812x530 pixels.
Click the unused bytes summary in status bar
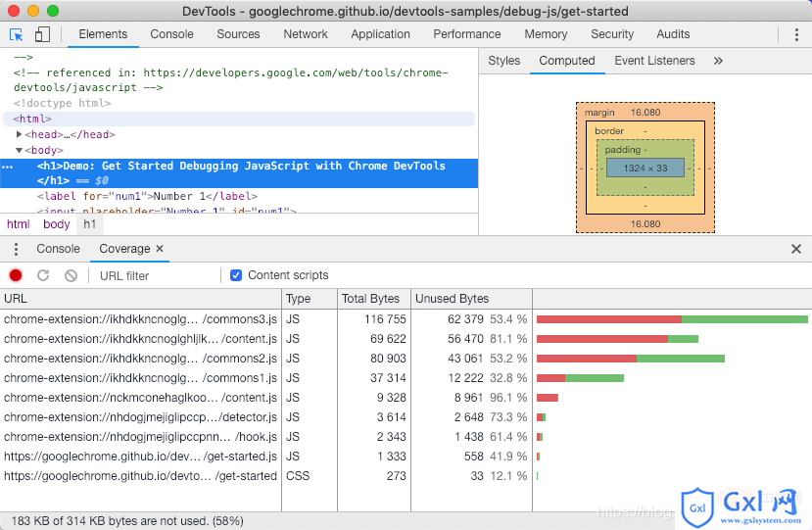coord(127,520)
